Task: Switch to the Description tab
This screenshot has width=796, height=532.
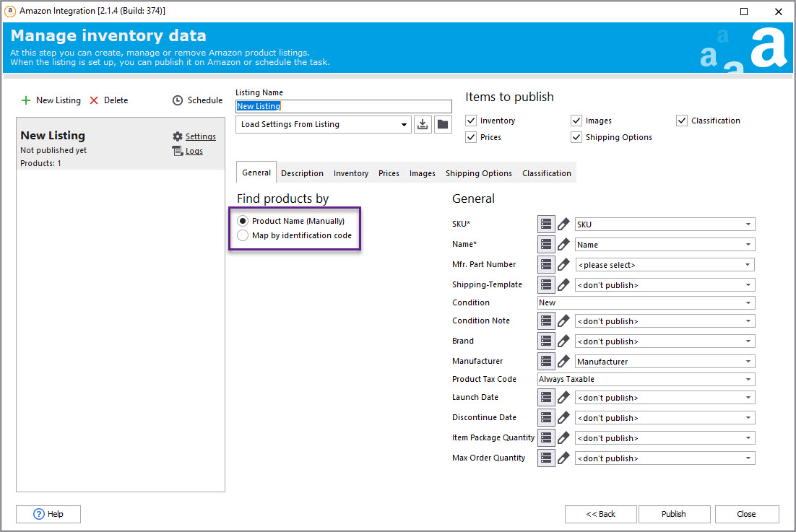Action: (302, 173)
